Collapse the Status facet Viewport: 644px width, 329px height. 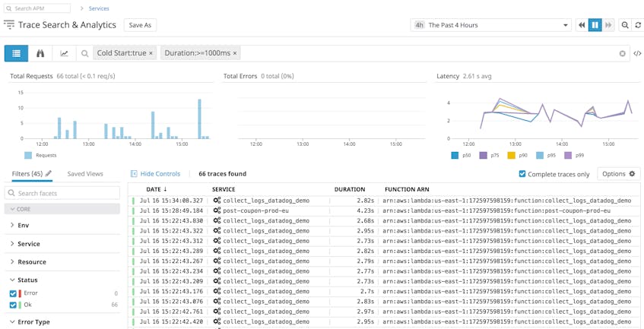tap(11, 280)
